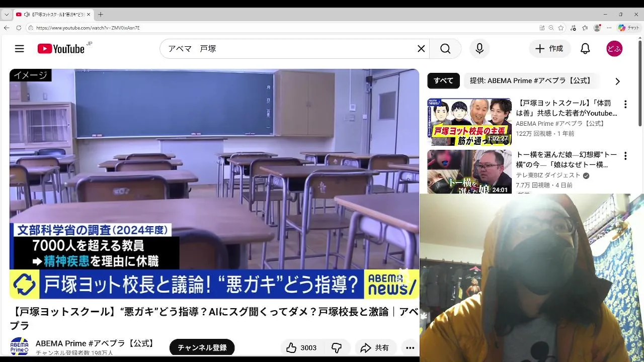Reload the page with the refresh icon

pyautogui.click(x=19, y=28)
